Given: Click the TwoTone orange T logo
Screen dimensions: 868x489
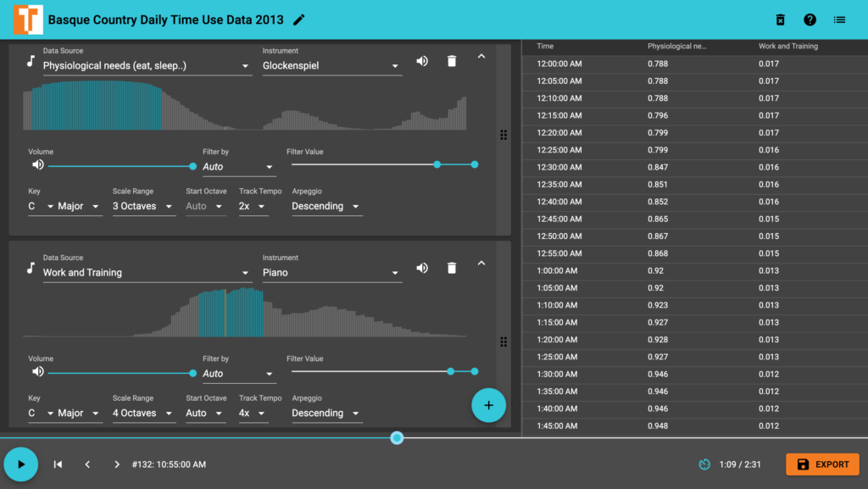Looking at the screenshot, I should [x=28, y=19].
